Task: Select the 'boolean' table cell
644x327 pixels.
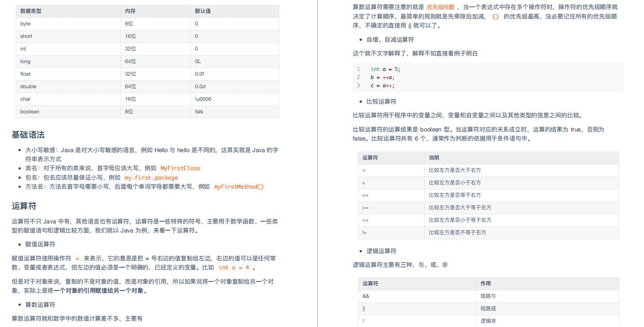Action: tap(68, 112)
